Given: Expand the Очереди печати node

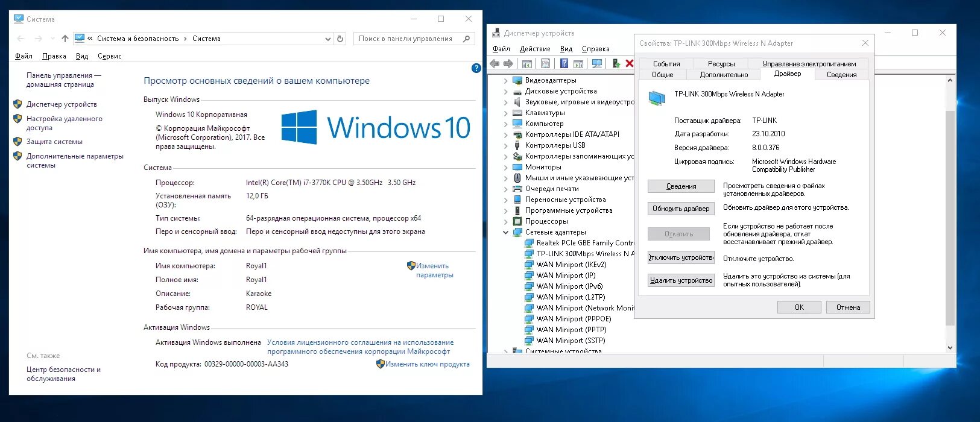Looking at the screenshot, I should (505, 189).
